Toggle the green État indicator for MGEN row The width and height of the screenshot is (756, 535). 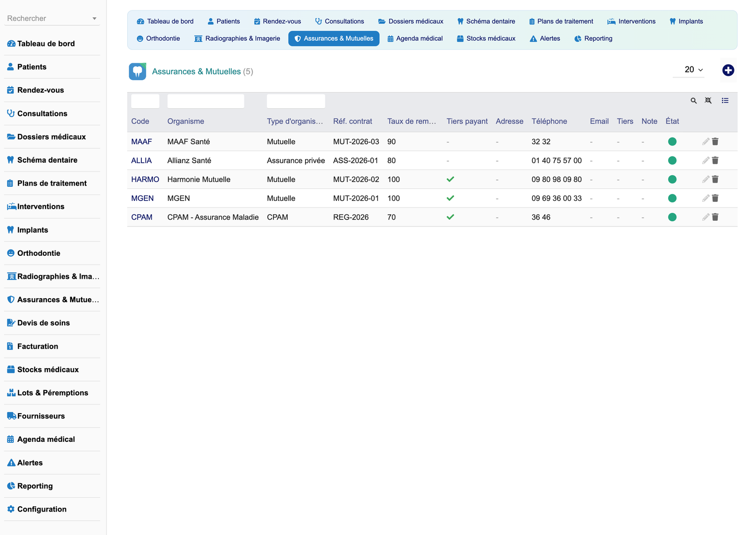[x=672, y=198]
